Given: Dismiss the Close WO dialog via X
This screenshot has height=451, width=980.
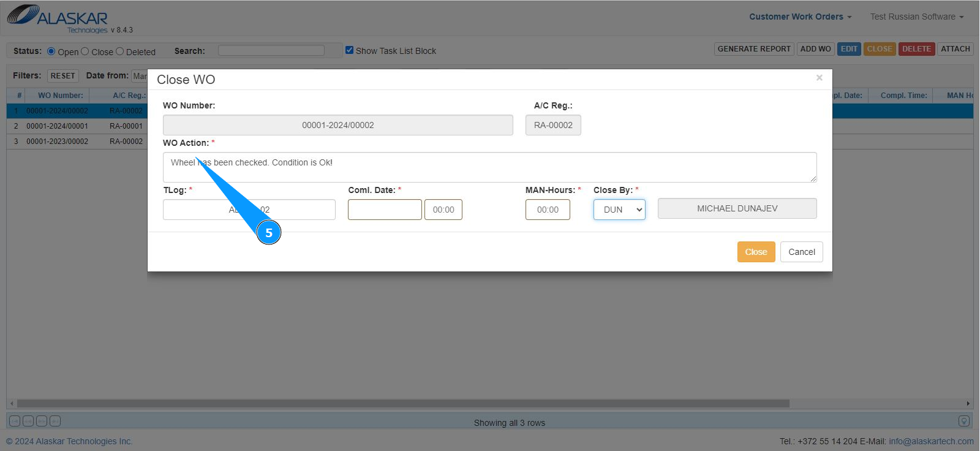Looking at the screenshot, I should point(819,78).
